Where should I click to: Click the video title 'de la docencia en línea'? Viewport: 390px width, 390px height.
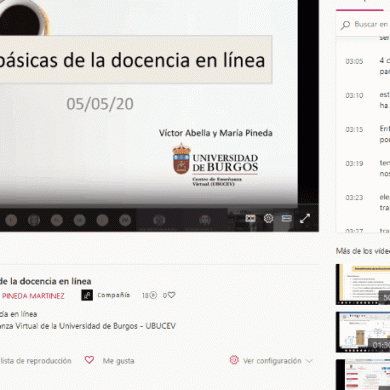point(46,281)
